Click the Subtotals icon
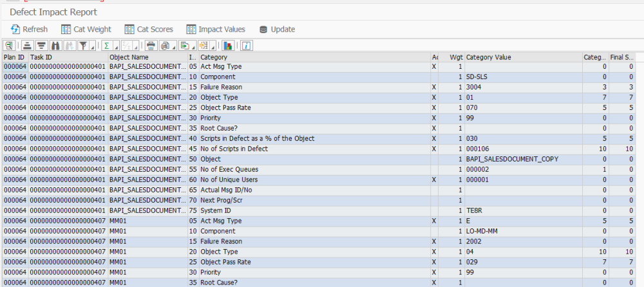 [x=128, y=46]
